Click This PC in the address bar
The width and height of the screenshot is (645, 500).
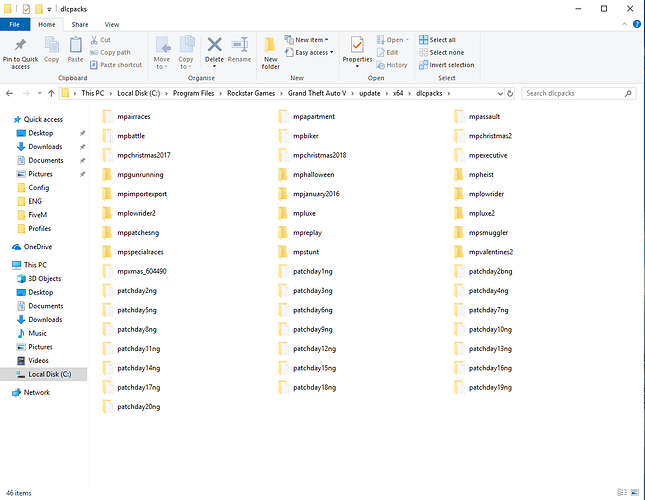(93, 93)
